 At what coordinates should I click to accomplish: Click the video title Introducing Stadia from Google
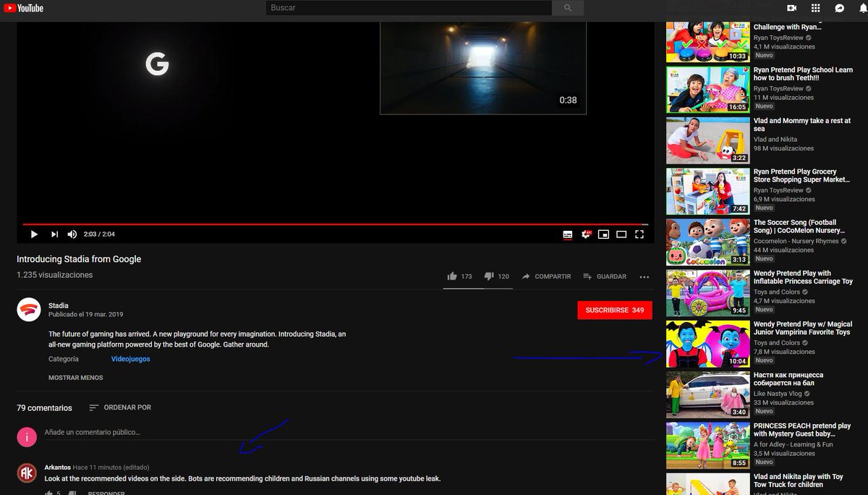pyautogui.click(x=79, y=259)
